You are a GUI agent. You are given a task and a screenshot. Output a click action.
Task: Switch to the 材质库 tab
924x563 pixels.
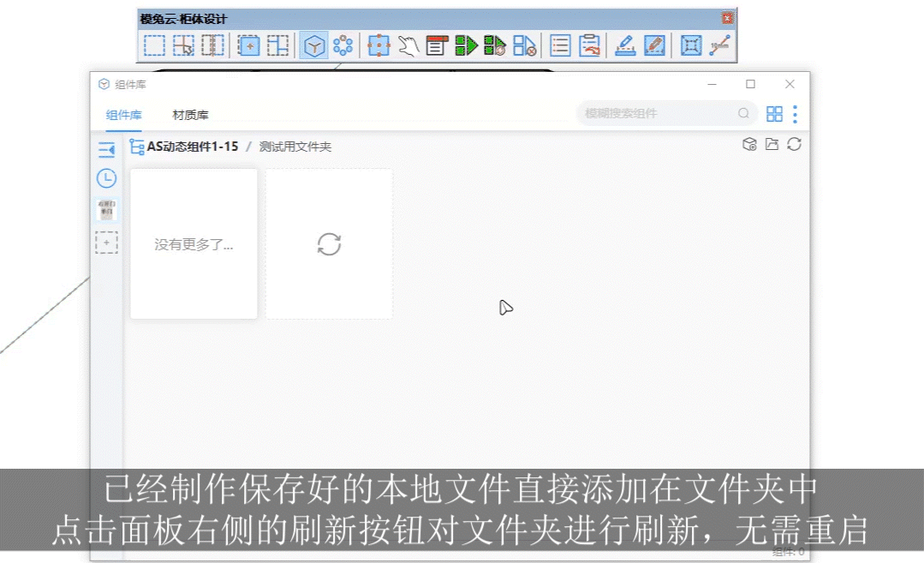tap(190, 114)
